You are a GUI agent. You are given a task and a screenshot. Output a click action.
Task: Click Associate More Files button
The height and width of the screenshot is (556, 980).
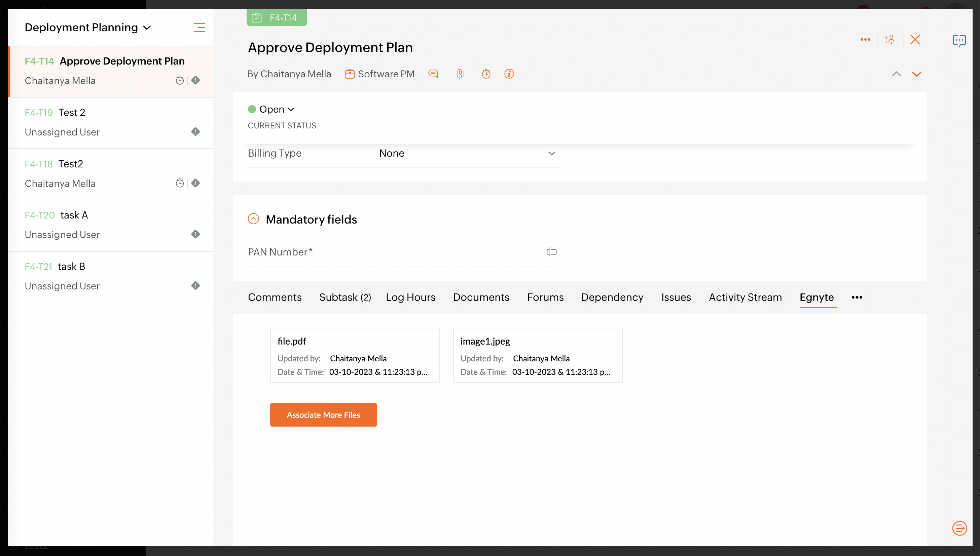[323, 415]
